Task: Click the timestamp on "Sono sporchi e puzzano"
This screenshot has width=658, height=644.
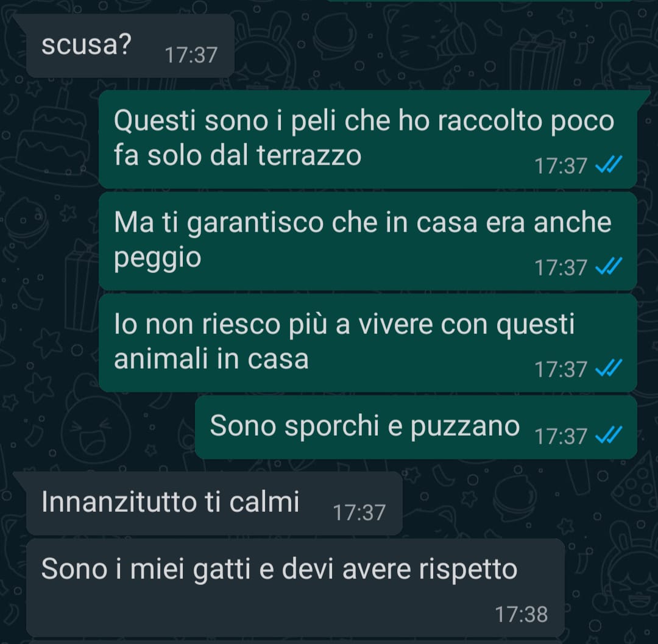Action: tap(561, 436)
